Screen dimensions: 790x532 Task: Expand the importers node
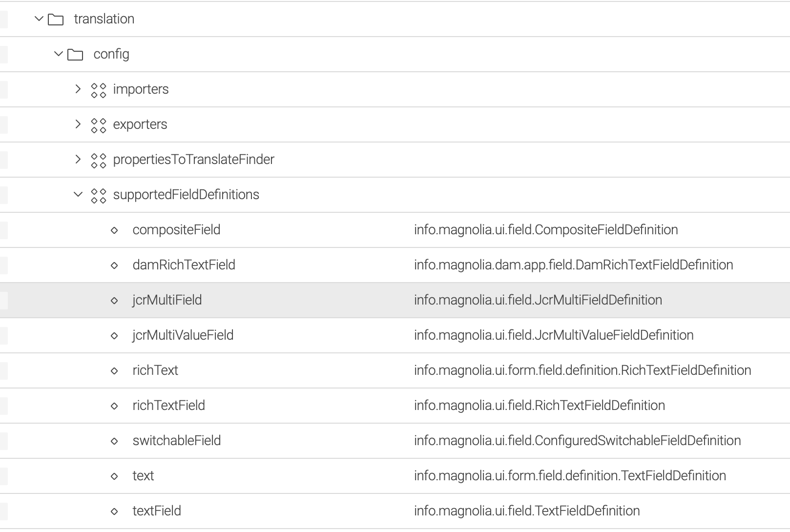77,89
